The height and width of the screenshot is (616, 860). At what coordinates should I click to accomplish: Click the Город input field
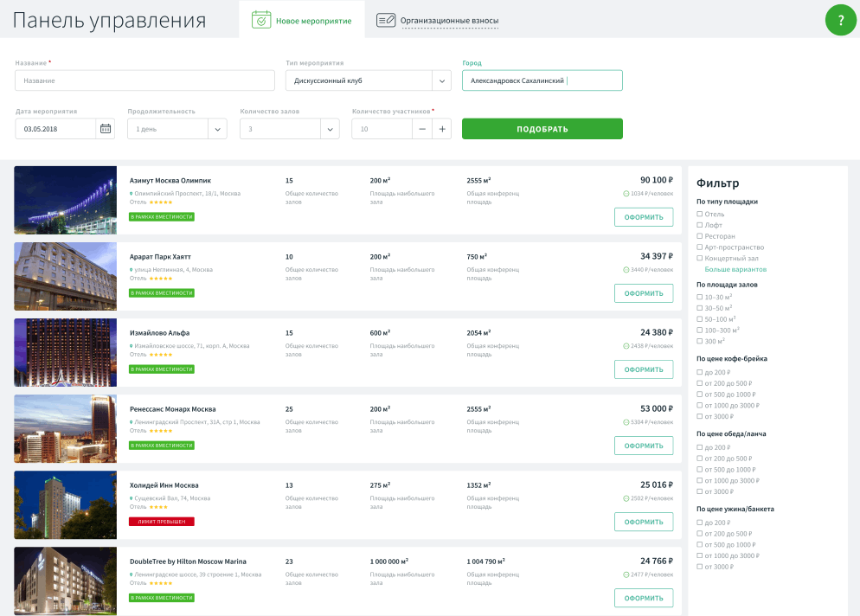542,80
